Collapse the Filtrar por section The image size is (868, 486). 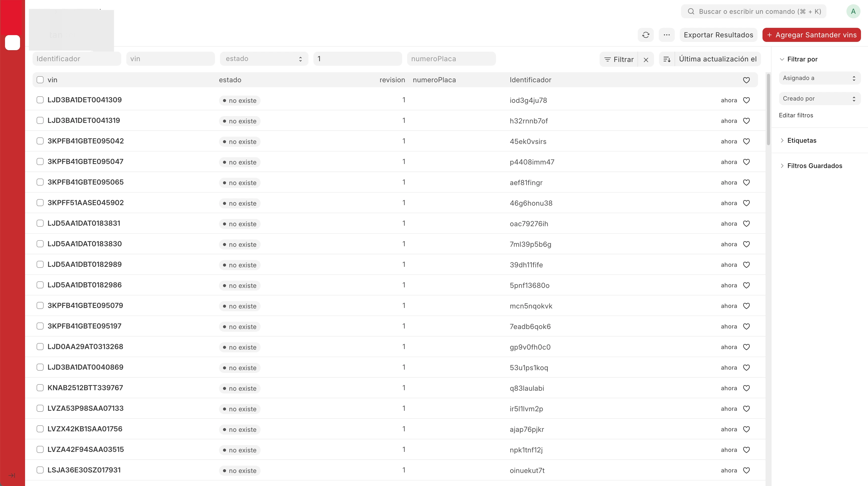pos(799,59)
